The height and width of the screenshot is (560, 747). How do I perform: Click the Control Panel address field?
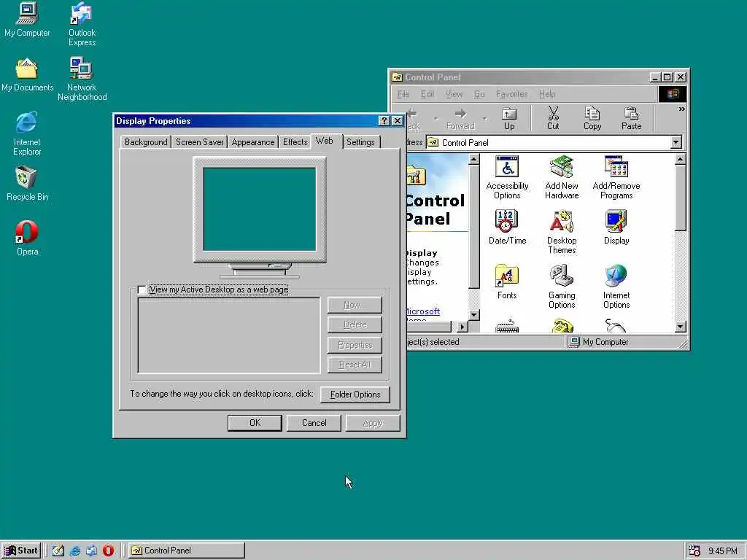click(x=549, y=142)
